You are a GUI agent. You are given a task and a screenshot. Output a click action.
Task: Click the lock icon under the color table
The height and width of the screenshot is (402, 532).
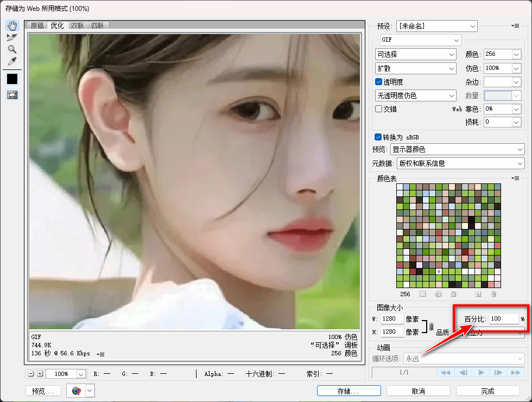point(453,294)
